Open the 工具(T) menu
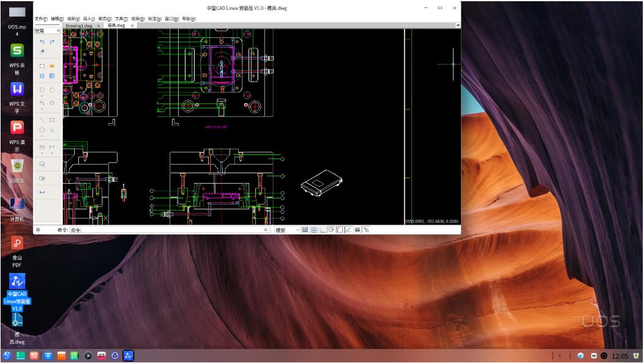The height and width of the screenshot is (363, 644). [x=122, y=19]
